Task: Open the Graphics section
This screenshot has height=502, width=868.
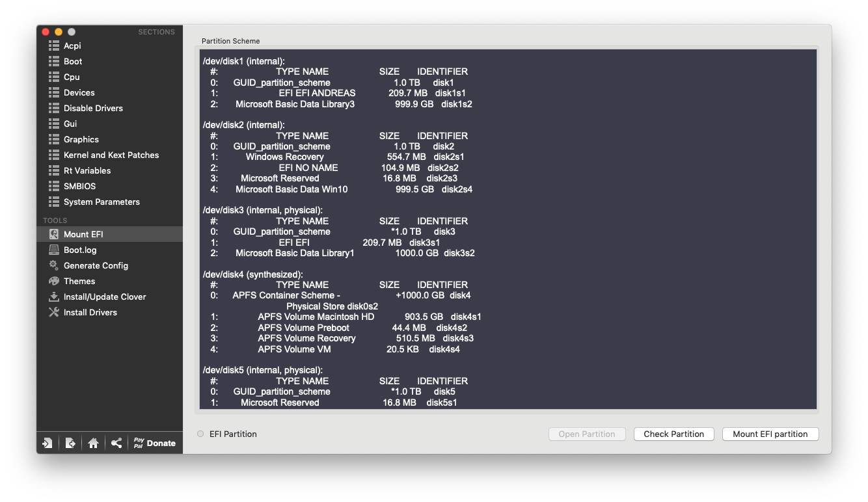Action: [81, 139]
